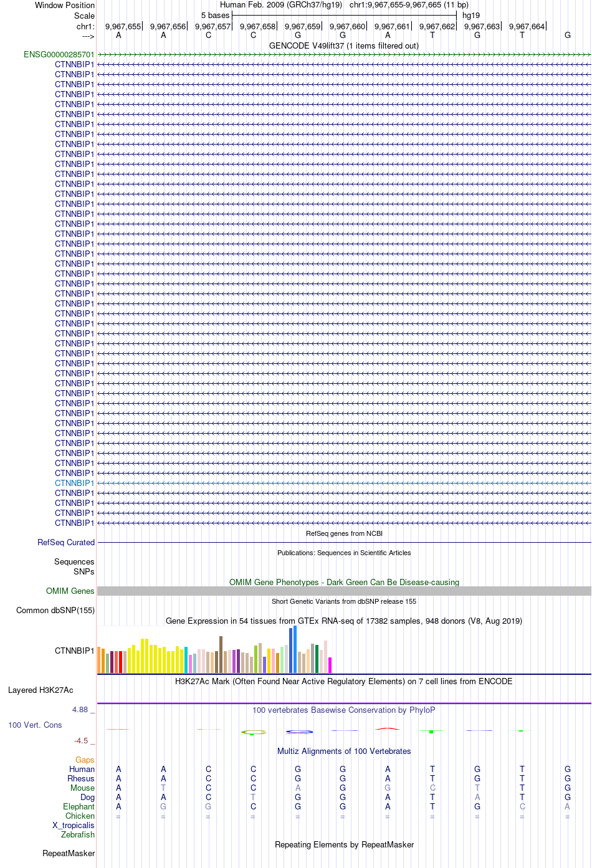Viewport: 592px width, 868px height.
Task: Click the RefSeq Curated blue intron line
Action: click(x=344, y=542)
